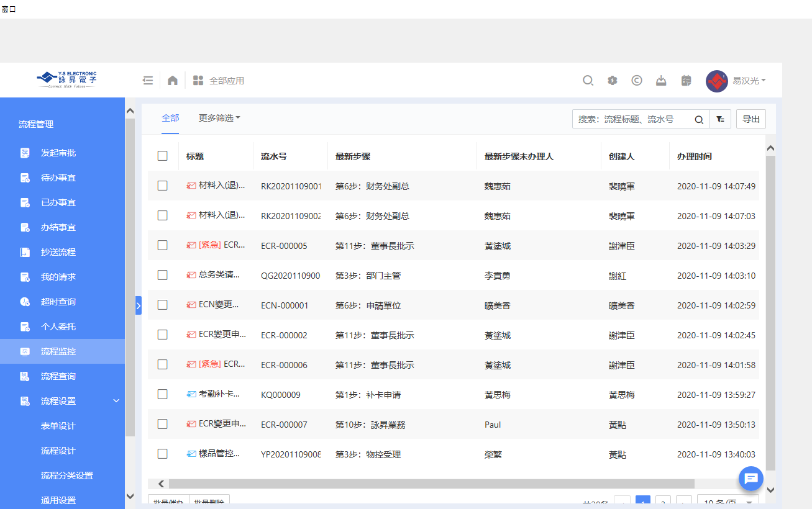Click the 个人委托 sidebar icon
Viewport: 812px width, 509px height.
[x=25, y=327]
